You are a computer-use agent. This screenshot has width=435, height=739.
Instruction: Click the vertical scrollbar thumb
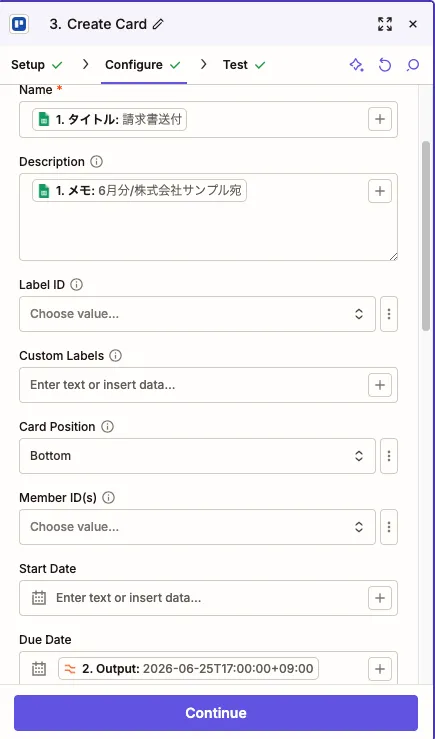426,236
